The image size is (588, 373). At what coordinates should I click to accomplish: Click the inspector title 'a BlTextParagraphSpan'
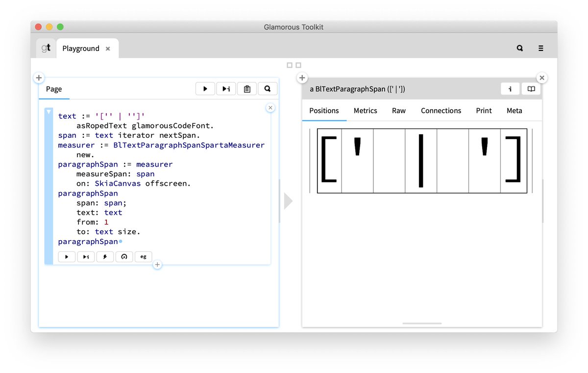point(357,89)
